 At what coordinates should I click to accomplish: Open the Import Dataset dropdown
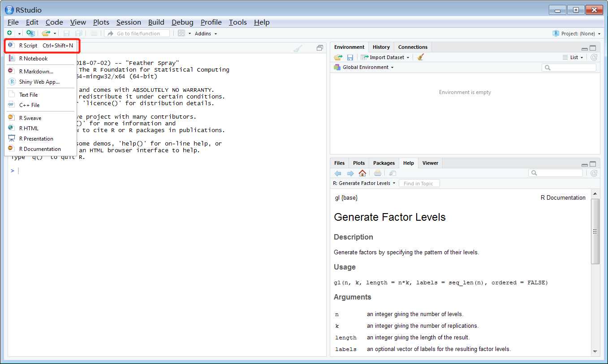pyautogui.click(x=385, y=57)
